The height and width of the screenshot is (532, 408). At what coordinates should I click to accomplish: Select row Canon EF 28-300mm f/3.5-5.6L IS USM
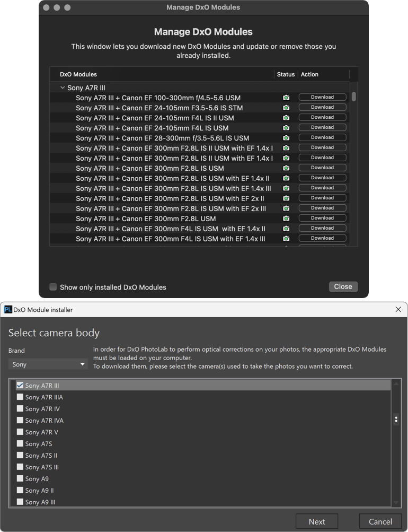click(200, 138)
